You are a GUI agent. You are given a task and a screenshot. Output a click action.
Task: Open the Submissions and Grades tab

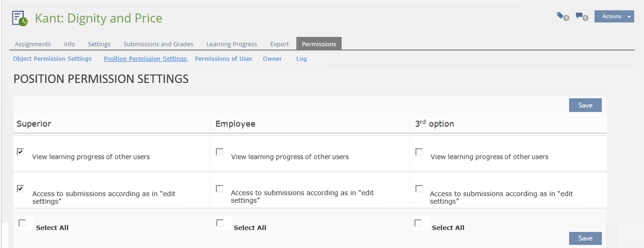pos(158,44)
